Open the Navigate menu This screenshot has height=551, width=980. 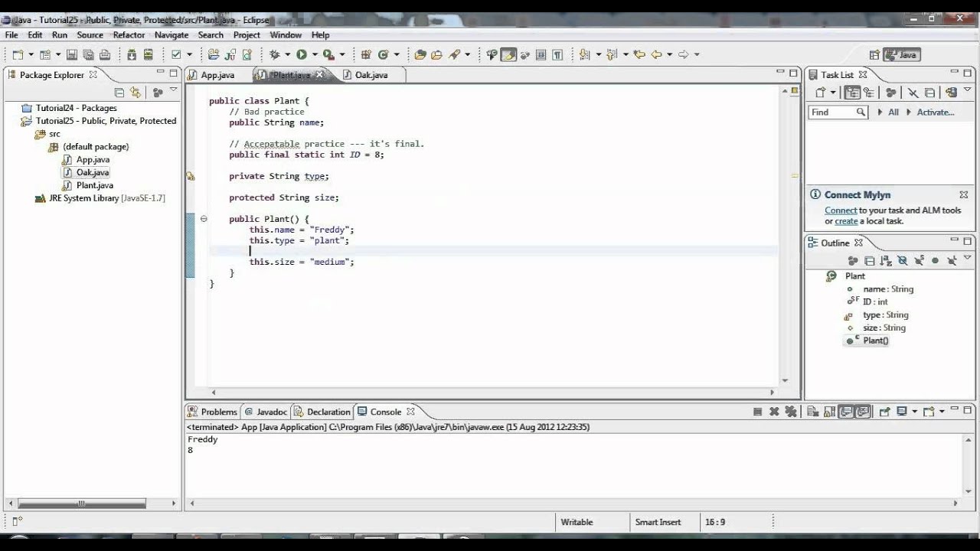coord(171,35)
